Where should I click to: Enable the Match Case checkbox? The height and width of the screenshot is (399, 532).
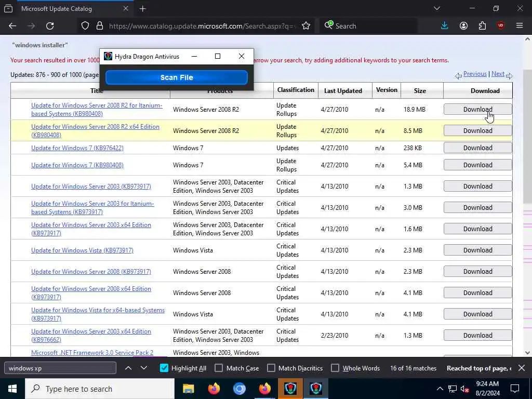coord(219,368)
